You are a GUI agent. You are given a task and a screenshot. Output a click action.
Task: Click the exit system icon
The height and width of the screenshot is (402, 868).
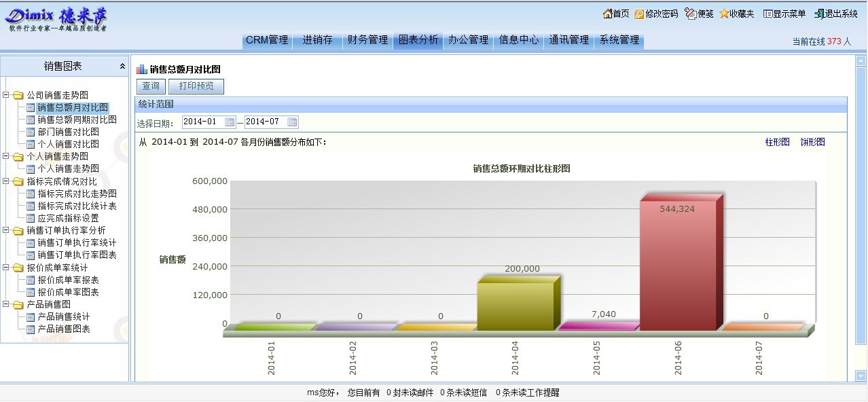(x=819, y=14)
